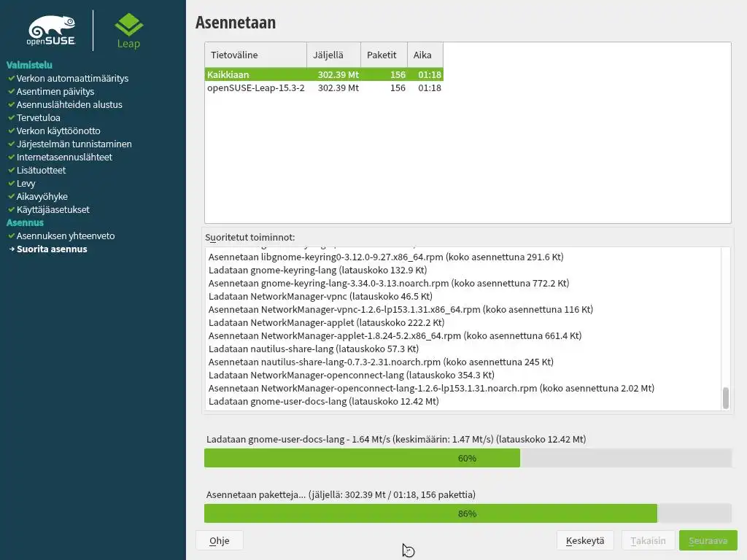Click the 86% package installation progress bar

(x=468, y=513)
